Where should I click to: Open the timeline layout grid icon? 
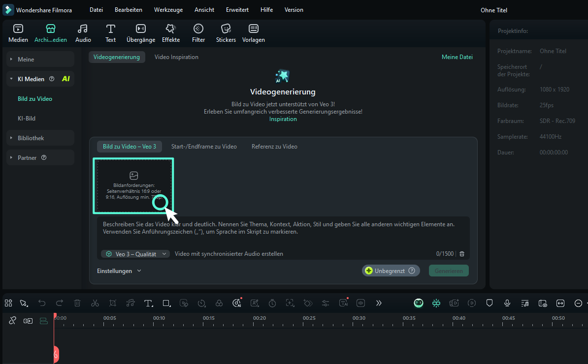8,303
